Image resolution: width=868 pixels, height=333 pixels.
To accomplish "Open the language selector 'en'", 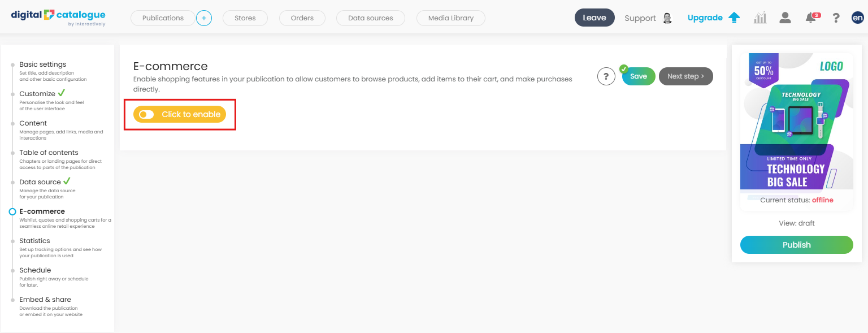I will pyautogui.click(x=857, y=18).
